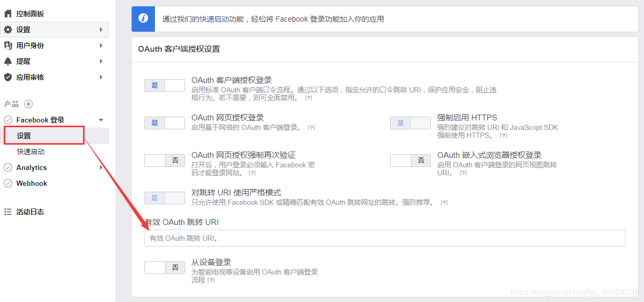Add a product with the plus icon
644x302 pixels.
point(29,104)
